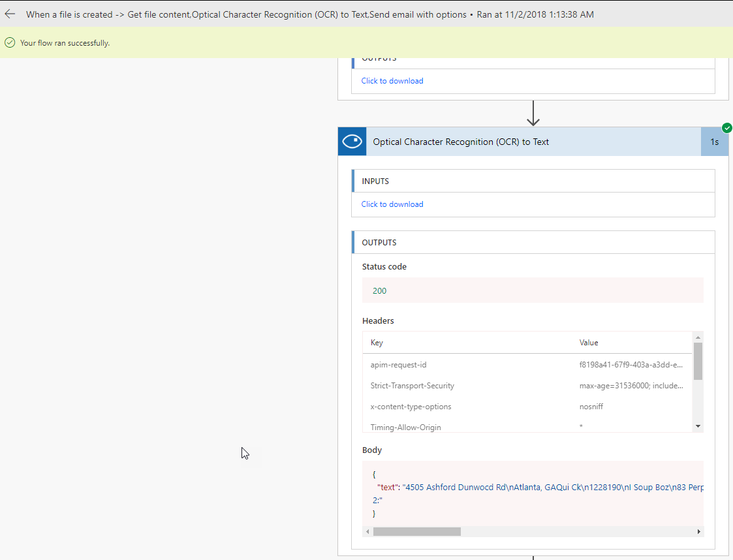The image size is (733, 560).
Task: Click the success check icon in the banner
Action: pos(9,42)
